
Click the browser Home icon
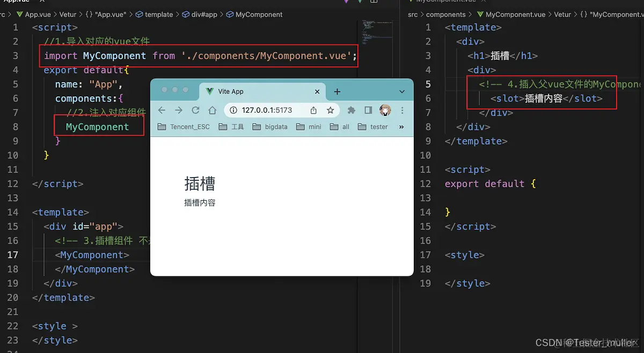[213, 110]
